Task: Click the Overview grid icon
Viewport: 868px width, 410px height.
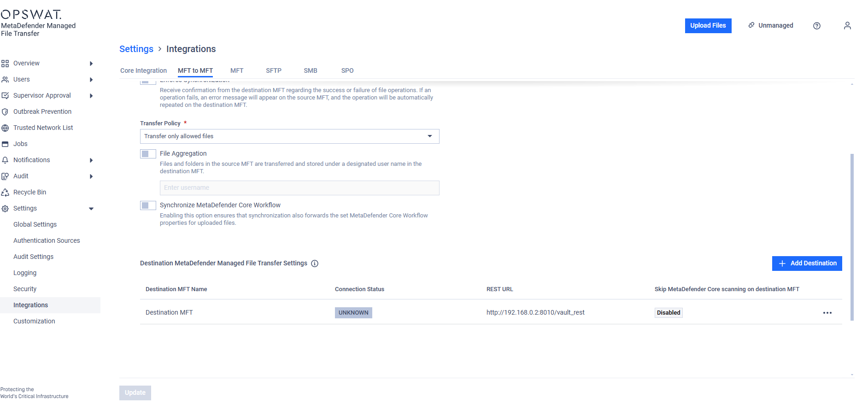Action: point(5,64)
